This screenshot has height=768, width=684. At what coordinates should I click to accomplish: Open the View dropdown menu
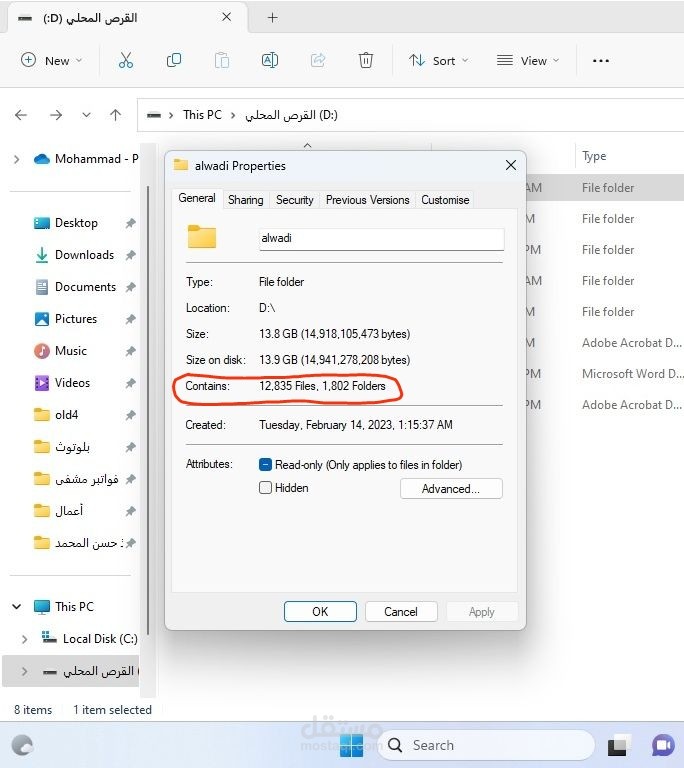(x=528, y=61)
